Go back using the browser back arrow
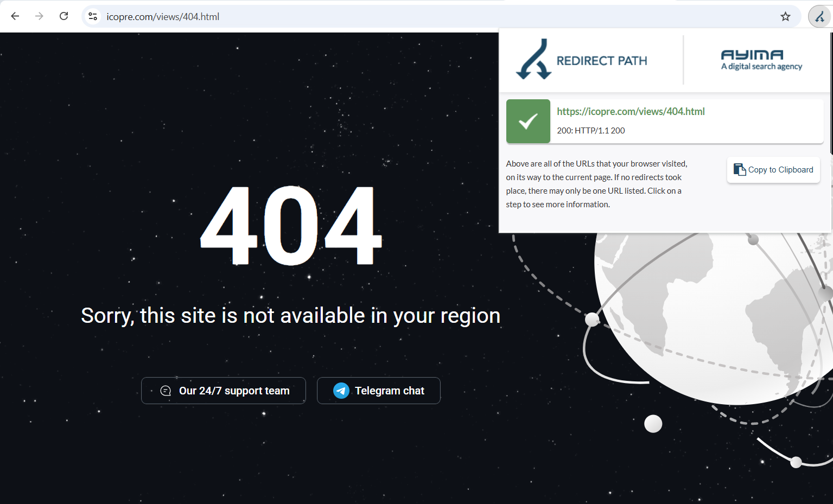Image resolution: width=833 pixels, height=504 pixels. (x=15, y=16)
